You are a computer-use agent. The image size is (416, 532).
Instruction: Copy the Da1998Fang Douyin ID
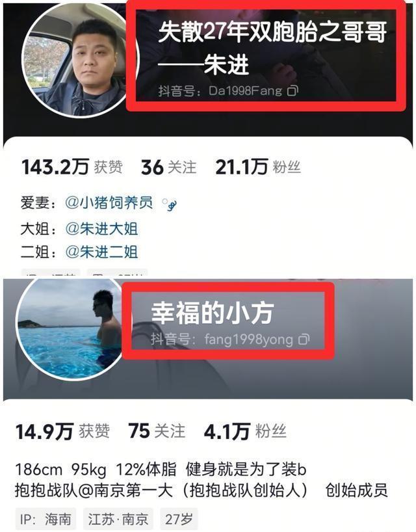292,90
